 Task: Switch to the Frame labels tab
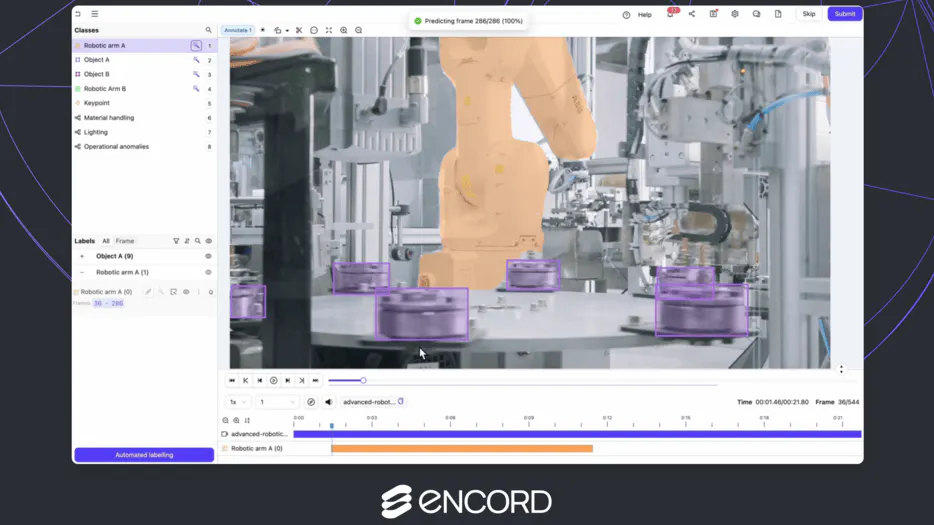coord(124,241)
